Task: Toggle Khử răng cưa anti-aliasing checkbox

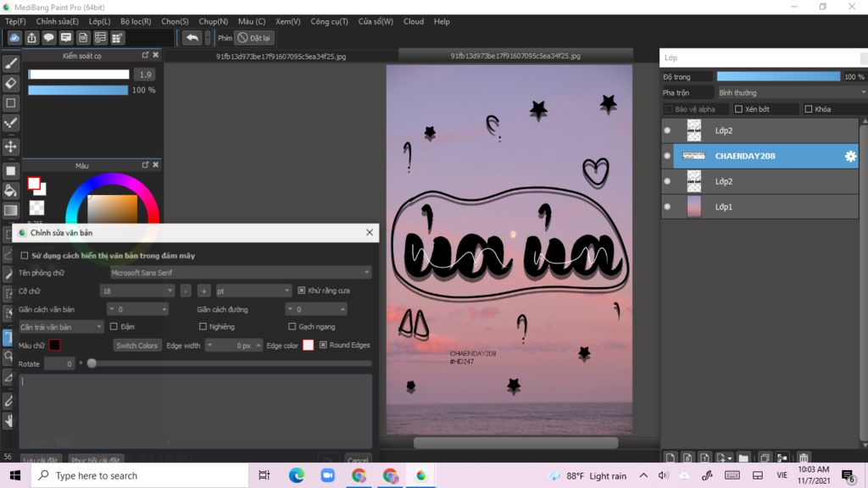Action: pos(301,291)
